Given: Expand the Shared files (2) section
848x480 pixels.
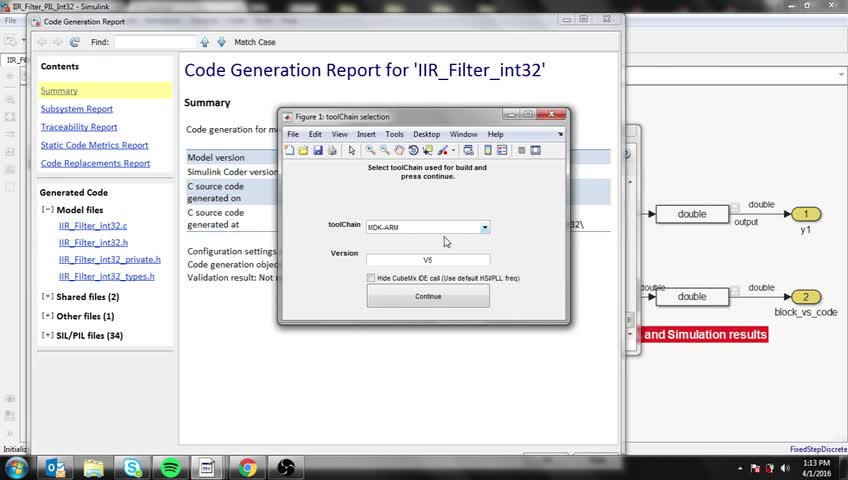Looking at the screenshot, I should click(48, 297).
